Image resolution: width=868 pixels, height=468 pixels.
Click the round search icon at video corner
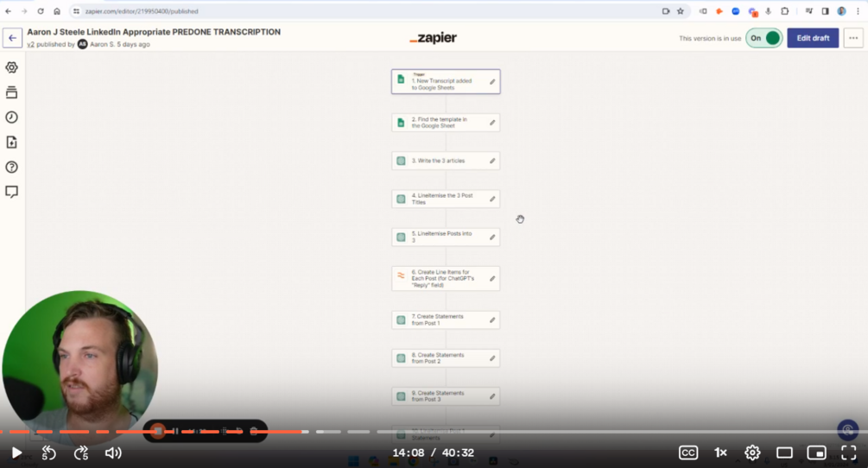click(847, 430)
